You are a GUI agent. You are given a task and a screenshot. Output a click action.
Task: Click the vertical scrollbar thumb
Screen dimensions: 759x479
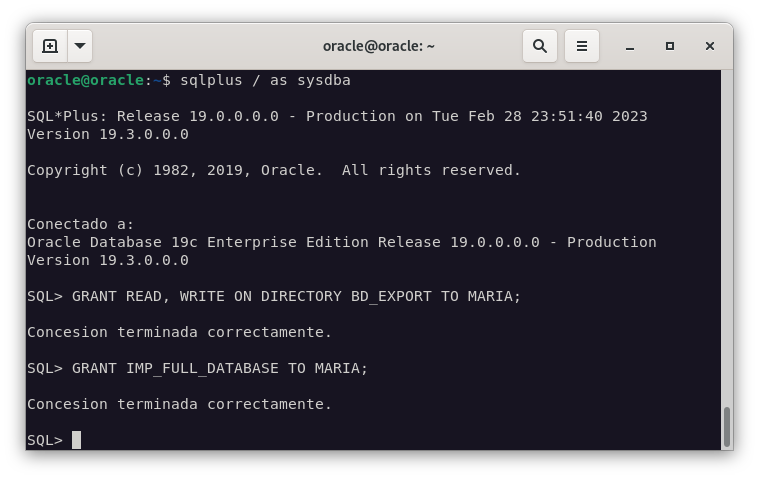(x=726, y=427)
